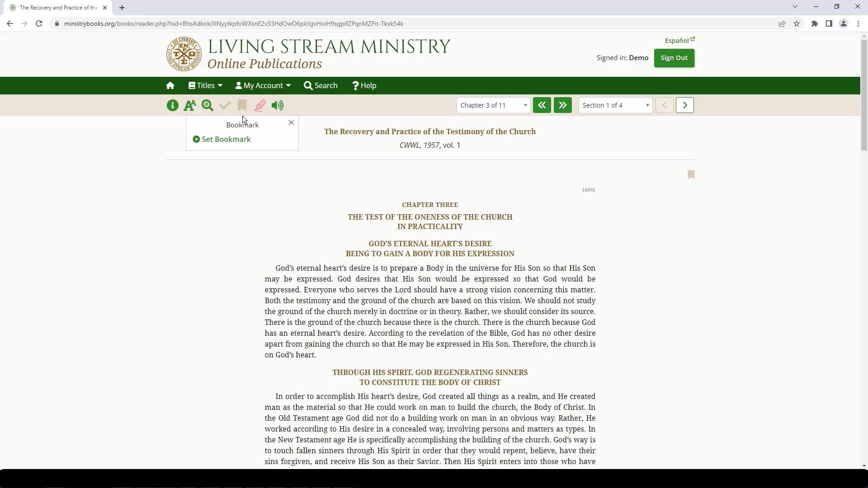Image resolution: width=868 pixels, height=488 pixels.
Task: Expand the Section 1 of 4 dropdown
Action: [647, 105]
